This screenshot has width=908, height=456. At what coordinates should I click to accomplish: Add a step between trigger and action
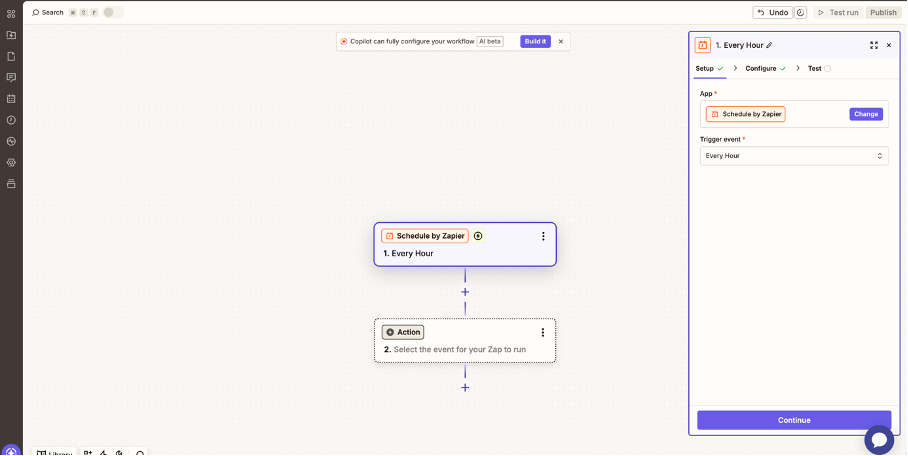[x=465, y=292]
